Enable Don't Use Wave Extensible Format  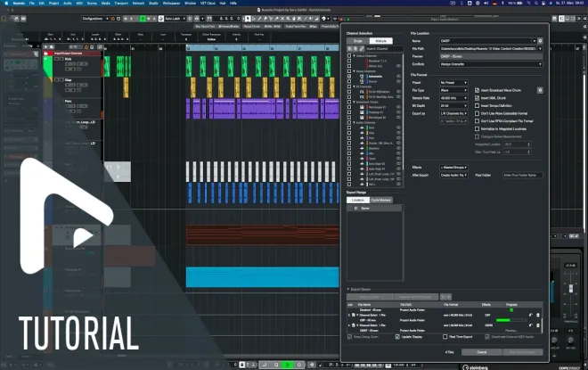pos(477,113)
